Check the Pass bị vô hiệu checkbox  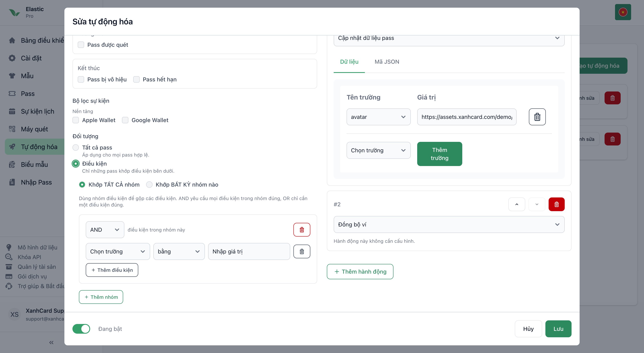point(81,79)
